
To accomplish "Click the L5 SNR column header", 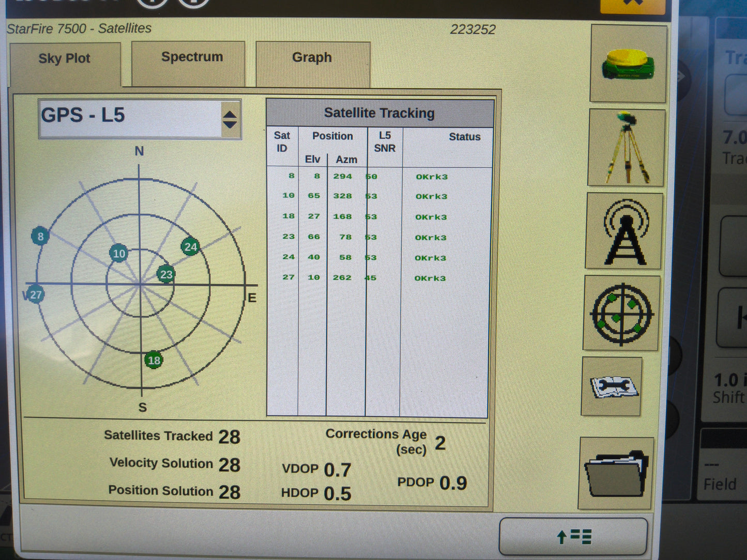I will 385,142.
